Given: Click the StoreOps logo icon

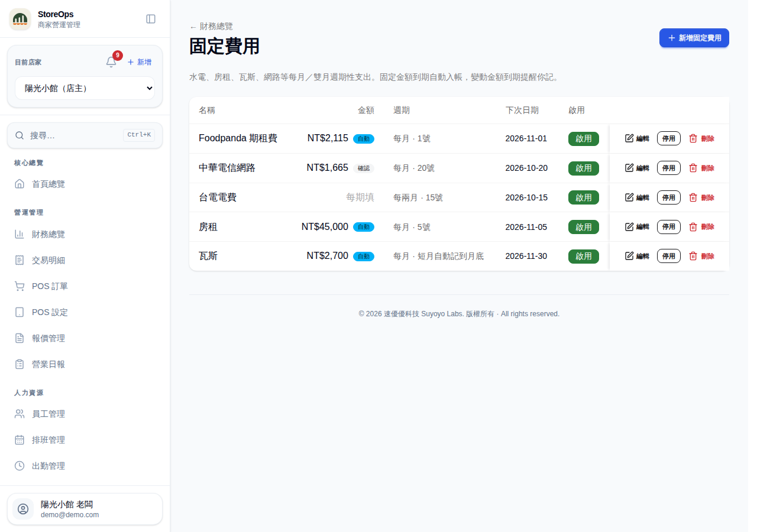Looking at the screenshot, I should click(x=20, y=19).
